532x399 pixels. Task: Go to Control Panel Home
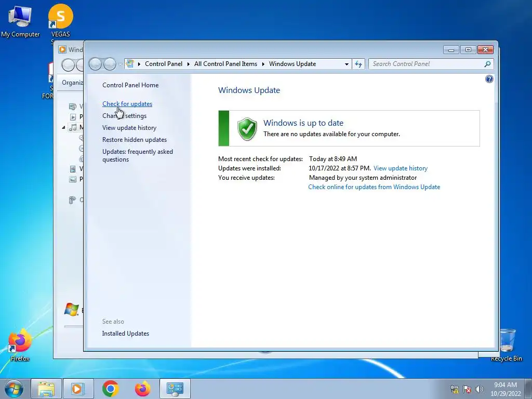[x=130, y=85]
